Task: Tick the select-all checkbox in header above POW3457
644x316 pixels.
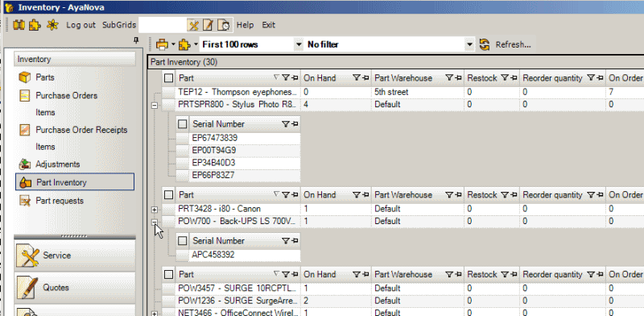Action: [x=168, y=274]
